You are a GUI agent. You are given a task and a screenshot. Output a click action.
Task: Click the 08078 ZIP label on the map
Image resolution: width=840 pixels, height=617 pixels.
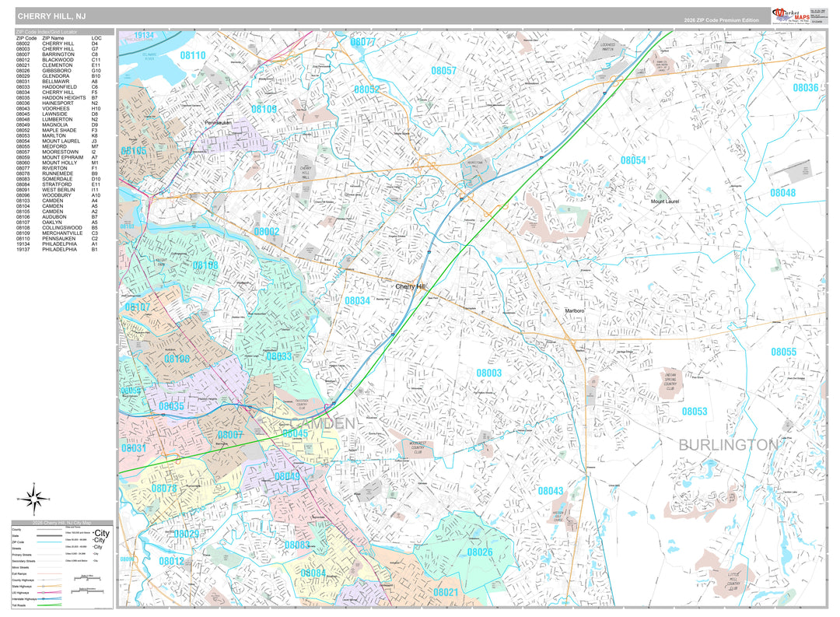point(164,489)
